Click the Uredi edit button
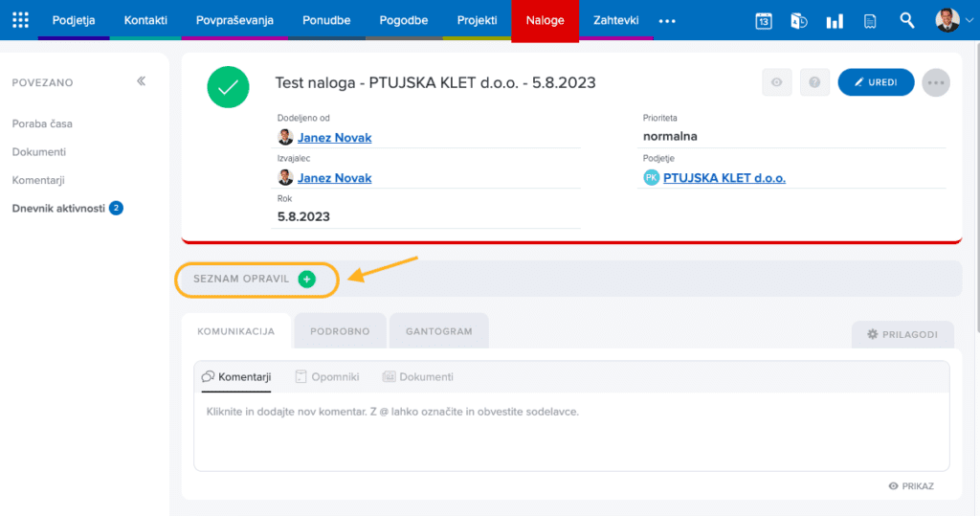Viewport: 980px width, 516px height. [876, 82]
